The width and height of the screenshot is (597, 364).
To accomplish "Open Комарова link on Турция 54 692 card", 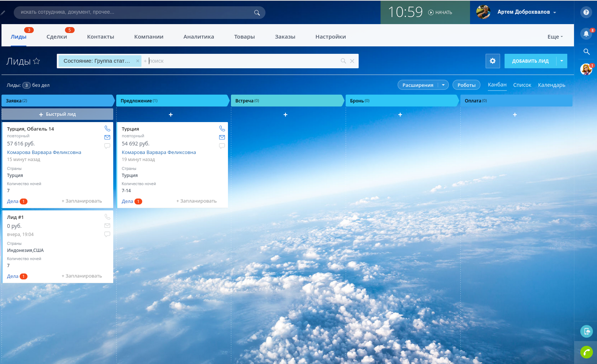I will coord(159,152).
